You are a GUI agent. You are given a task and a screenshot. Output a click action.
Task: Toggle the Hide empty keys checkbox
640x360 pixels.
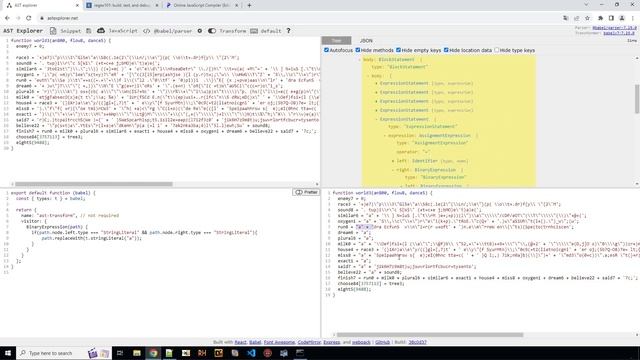click(398, 50)
